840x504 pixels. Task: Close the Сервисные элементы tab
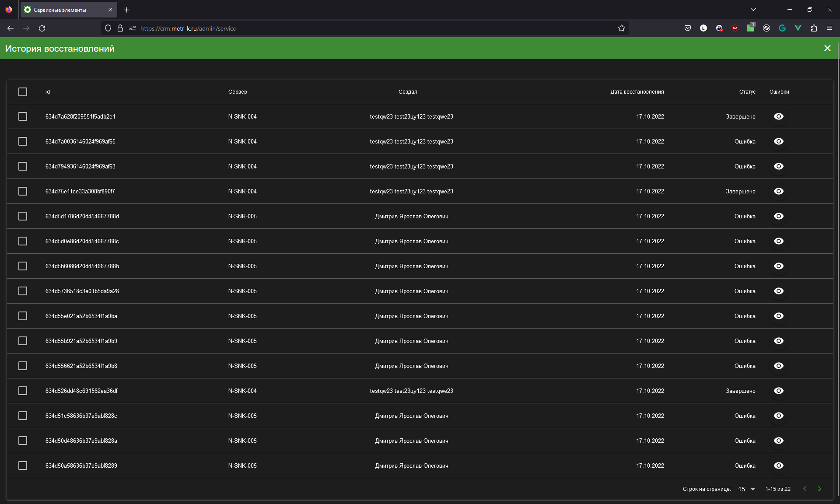tap(110, 10)
